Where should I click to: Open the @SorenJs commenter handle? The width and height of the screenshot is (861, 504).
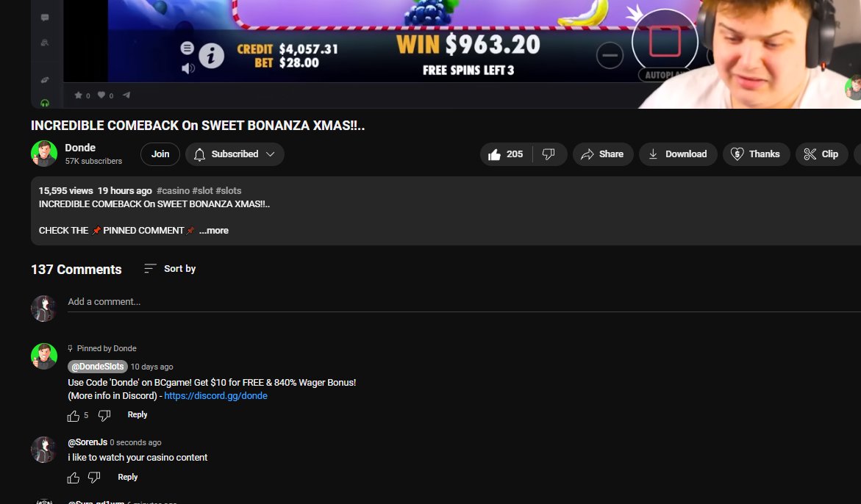(x=87, y=442)
